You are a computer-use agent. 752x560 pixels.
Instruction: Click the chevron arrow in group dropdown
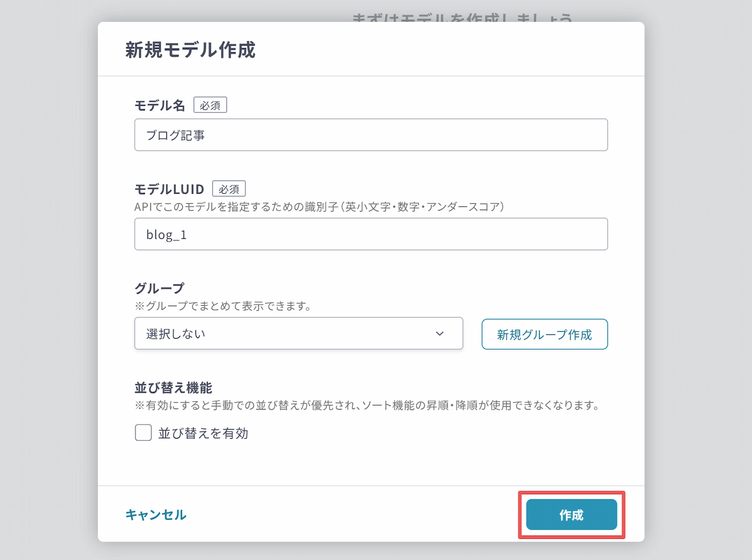pos(439,333)
